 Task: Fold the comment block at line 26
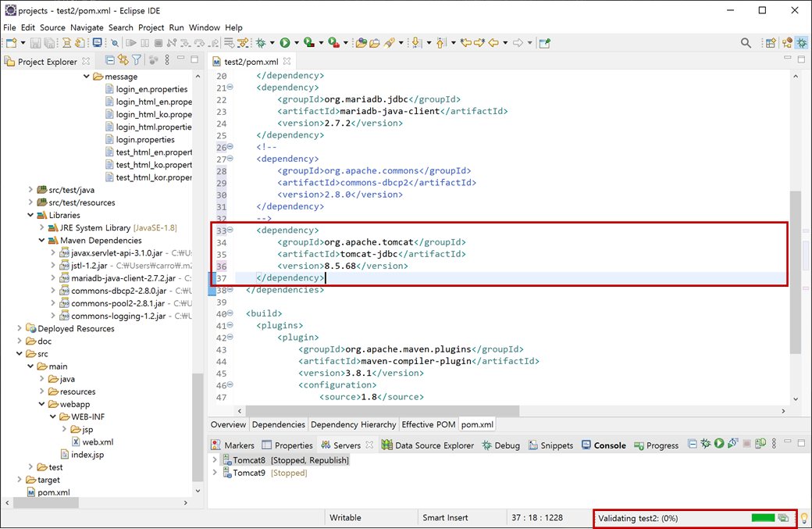(230, 146)
